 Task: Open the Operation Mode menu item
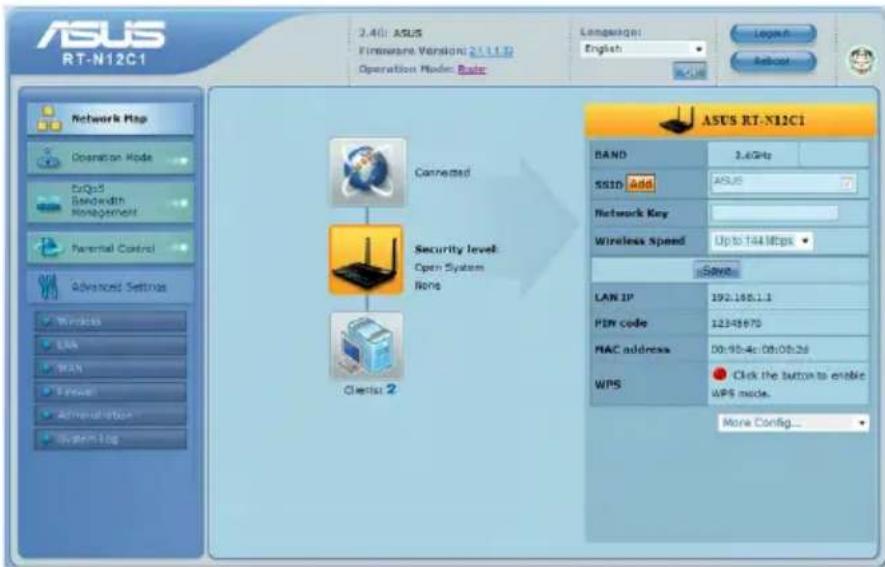click(110, 157)
